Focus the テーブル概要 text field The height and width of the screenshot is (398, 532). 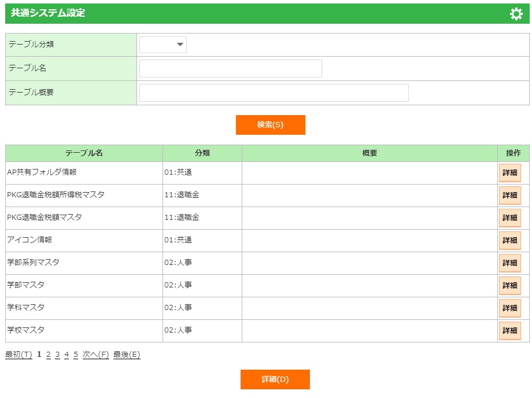pyautogui.click(x=274, y=93)
